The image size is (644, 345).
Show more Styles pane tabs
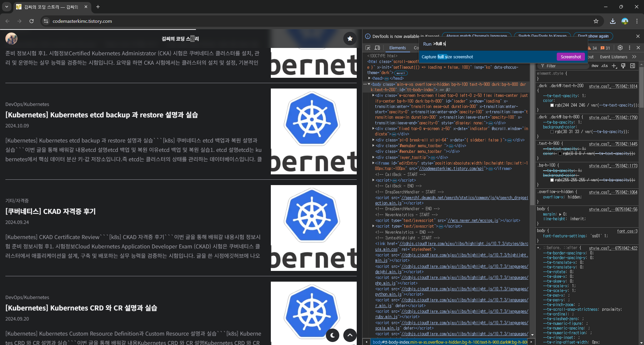pyautogui.click(x=634, y=57)
